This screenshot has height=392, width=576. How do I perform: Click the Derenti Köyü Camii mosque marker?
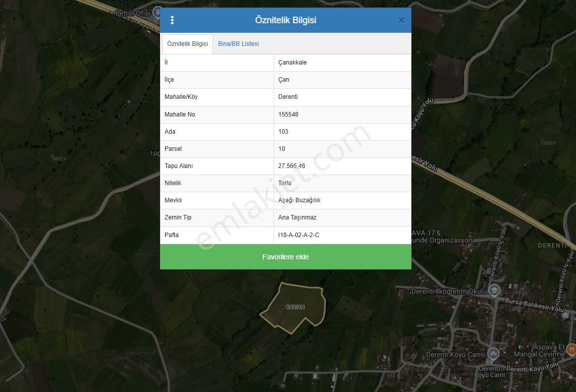coord(493,354)
